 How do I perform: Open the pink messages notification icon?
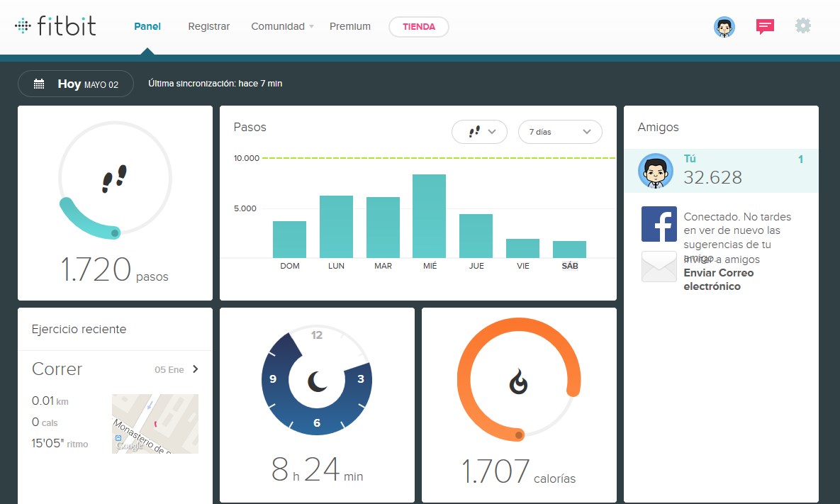click(764, 27)
